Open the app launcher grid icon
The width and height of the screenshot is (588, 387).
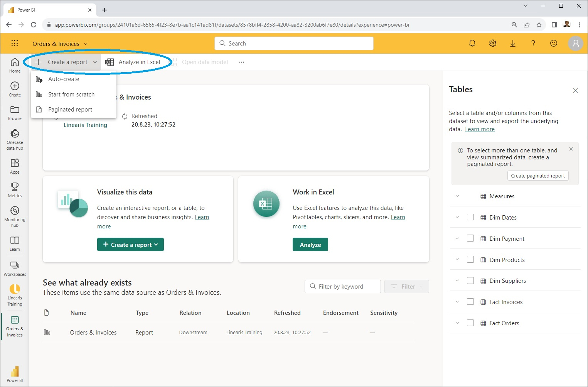[15, 43]
